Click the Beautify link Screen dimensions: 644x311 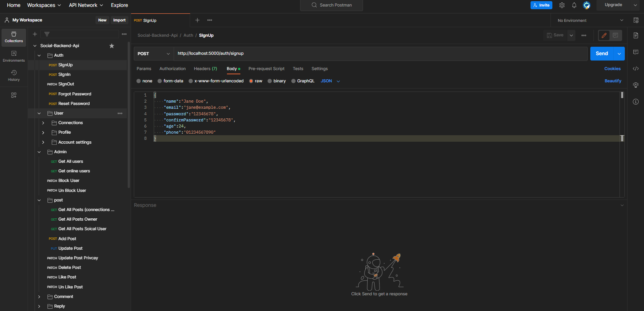(613, 81)
